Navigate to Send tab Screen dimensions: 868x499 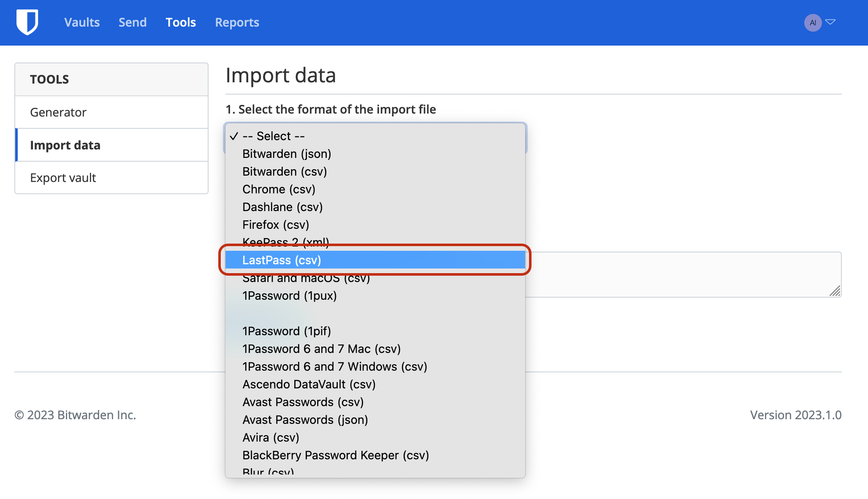[x=132, y=22]
